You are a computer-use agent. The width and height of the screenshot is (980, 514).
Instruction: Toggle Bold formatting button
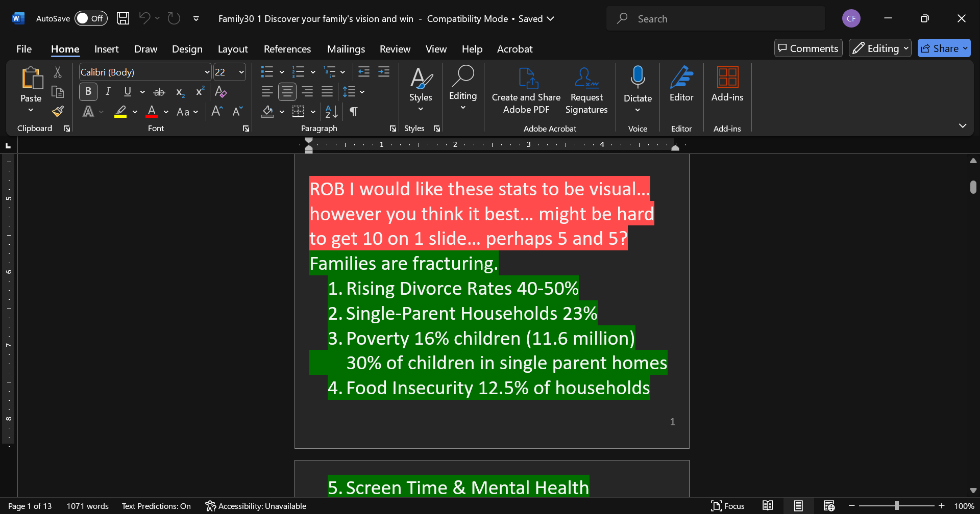pos(88,92)
